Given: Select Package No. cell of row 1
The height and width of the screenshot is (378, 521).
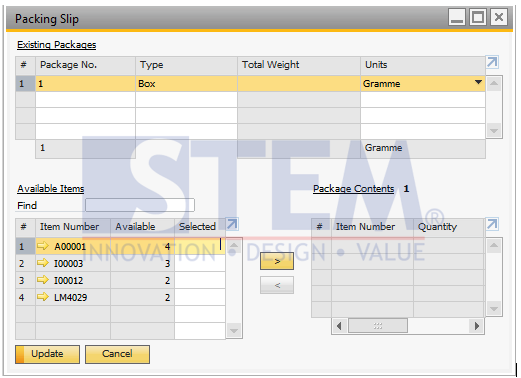Looking at the screenshot, I should pyautogui.click(x=85, y=83).
